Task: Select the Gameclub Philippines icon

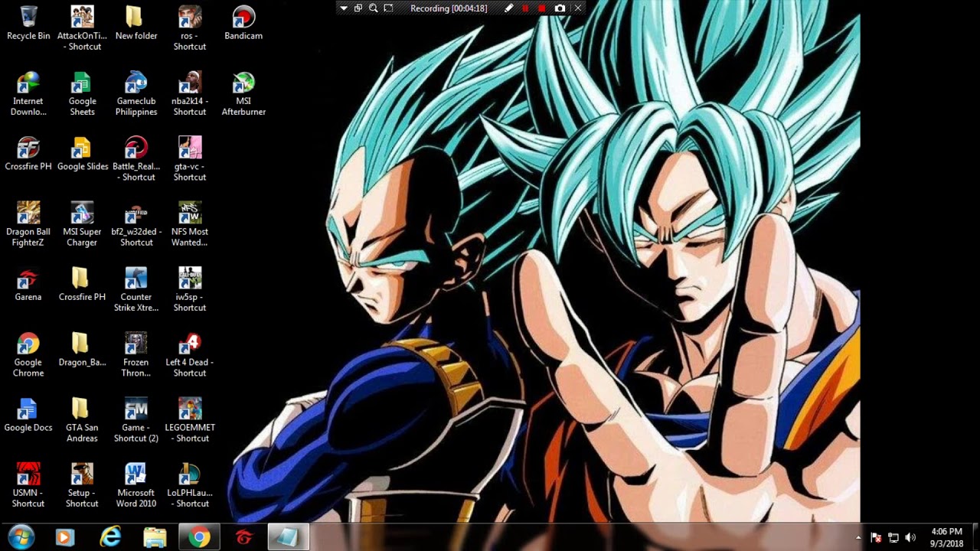Action: 136,93
